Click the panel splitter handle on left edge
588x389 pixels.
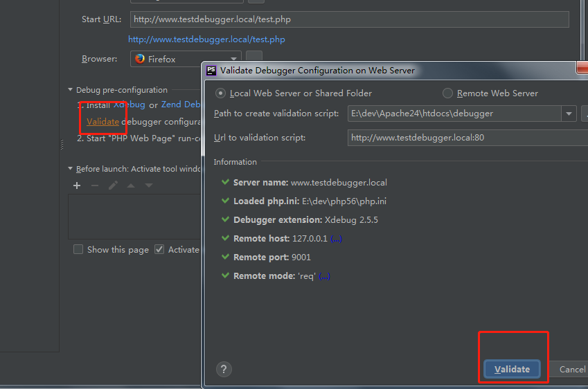coord(62,145)
